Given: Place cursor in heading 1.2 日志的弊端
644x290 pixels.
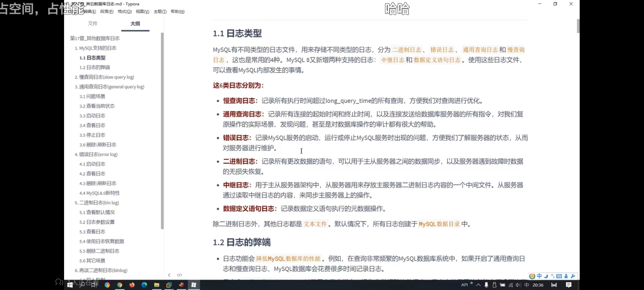Looking at the screenshot, I should tap(242, 242).
